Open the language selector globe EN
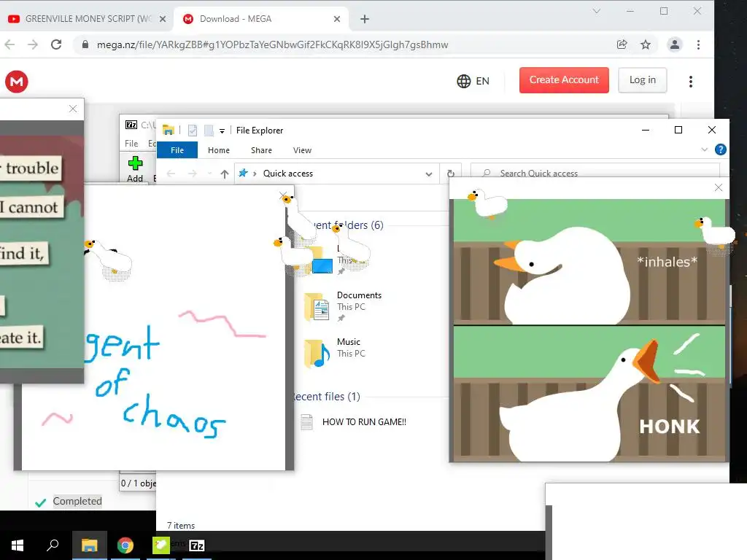Viewport: 747px width, 560px height. [473, 81]
